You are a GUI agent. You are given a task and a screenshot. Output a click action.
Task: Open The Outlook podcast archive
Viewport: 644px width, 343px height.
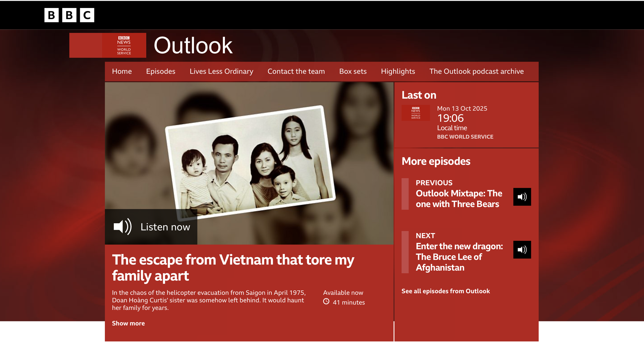(x=477, y=71)
